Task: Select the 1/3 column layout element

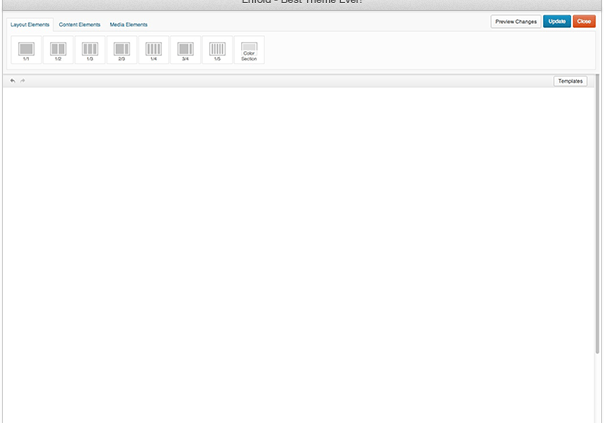Action: click(x=90, y=50)
